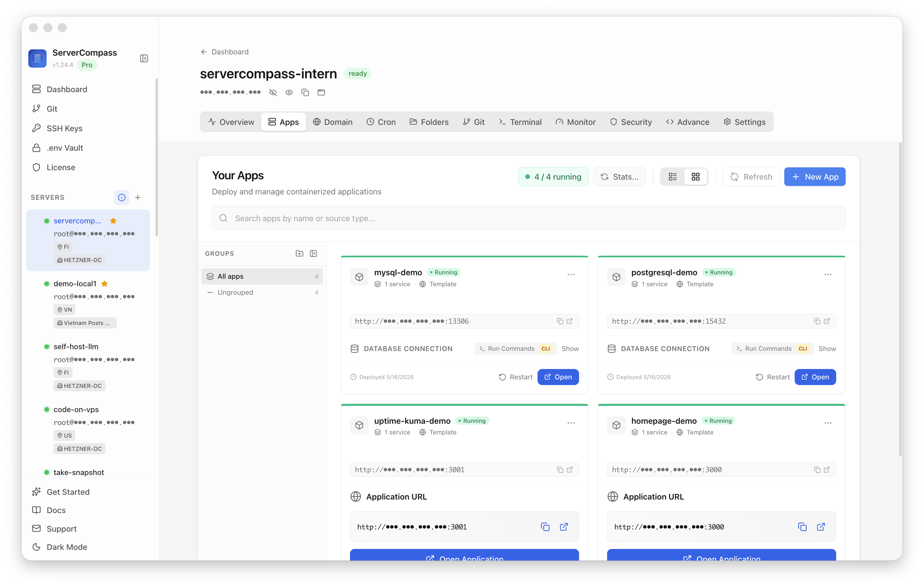Go back to Dashboard via arrow link
924x587 pixels.
224,52
